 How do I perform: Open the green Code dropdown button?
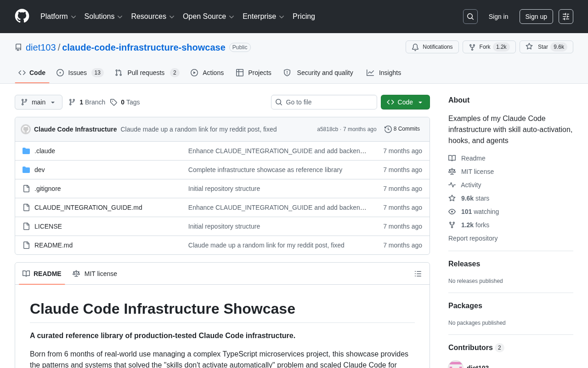click(405, 102)
